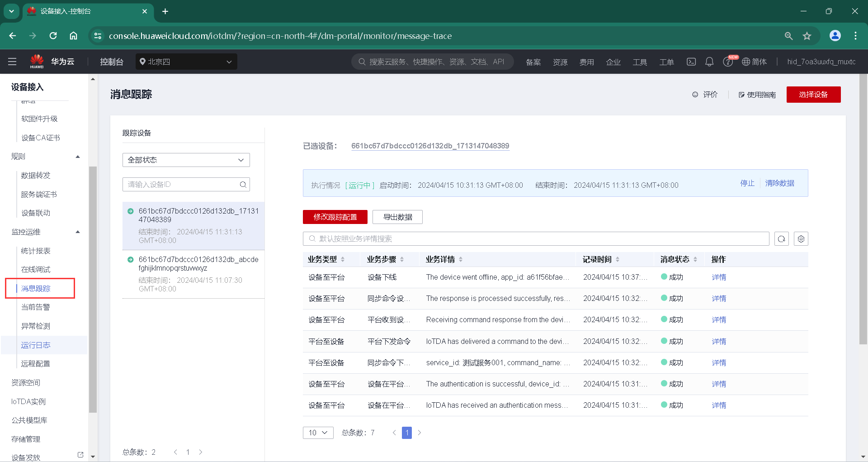The width and height of the screenshot is (868, 462).
Task: Open table column settings gear
Action: 801,239
